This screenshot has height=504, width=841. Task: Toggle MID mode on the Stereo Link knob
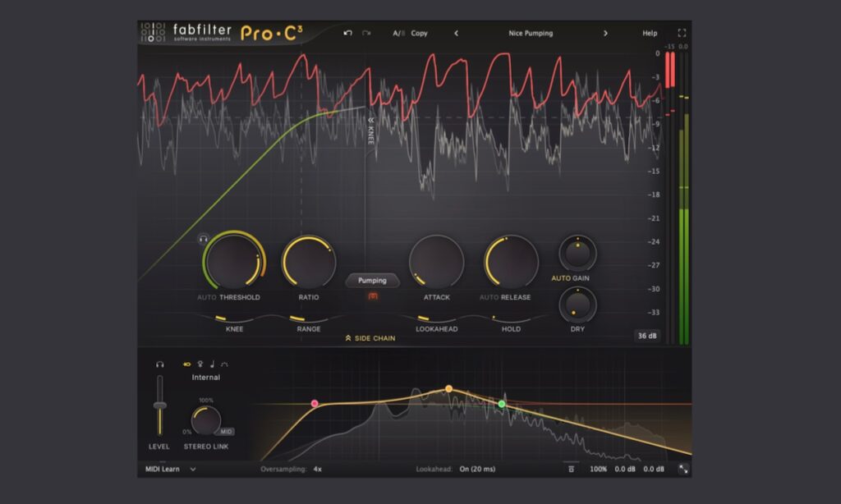(224, 433)
